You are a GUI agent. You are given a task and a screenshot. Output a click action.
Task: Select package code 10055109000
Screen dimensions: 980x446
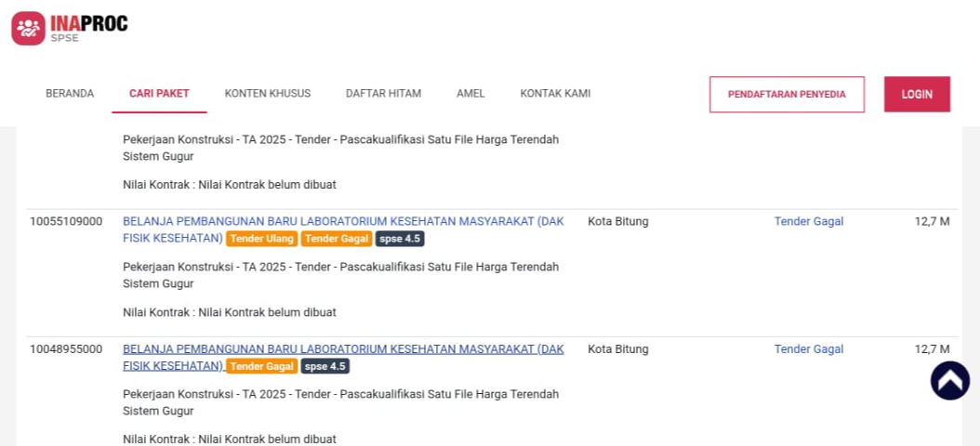click(x=66, y=222)
